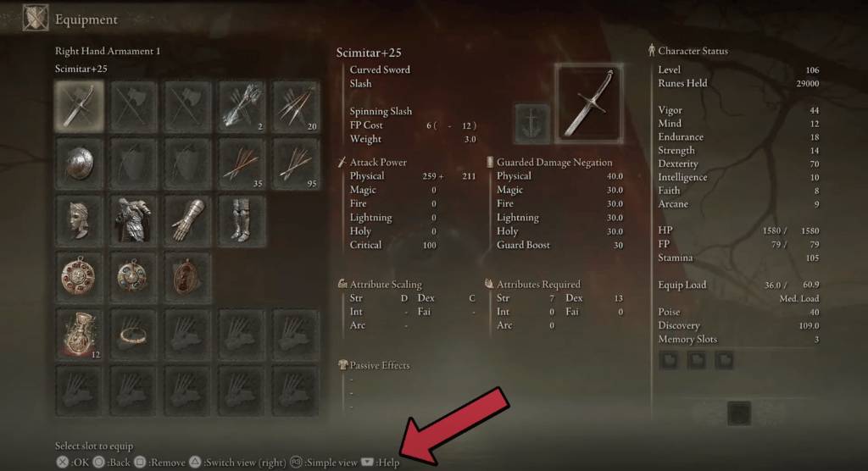Click the large Scimitar weapon preview image

[589, 103]
